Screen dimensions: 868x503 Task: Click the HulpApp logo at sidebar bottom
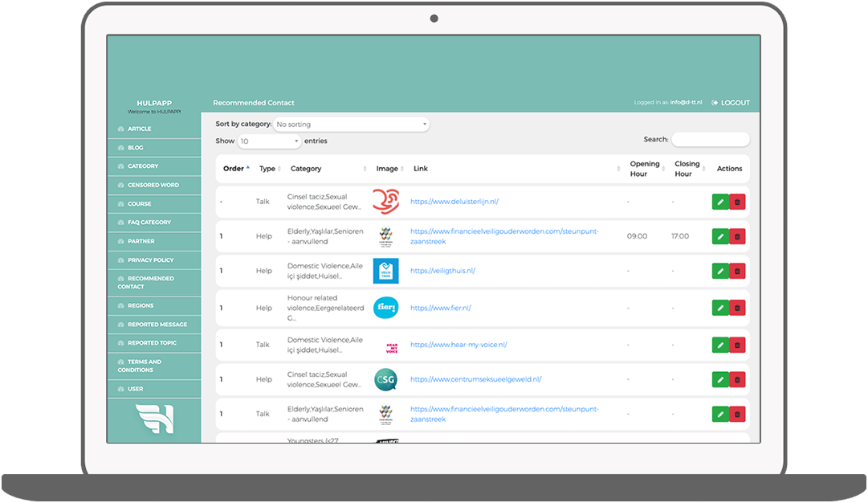155,419
